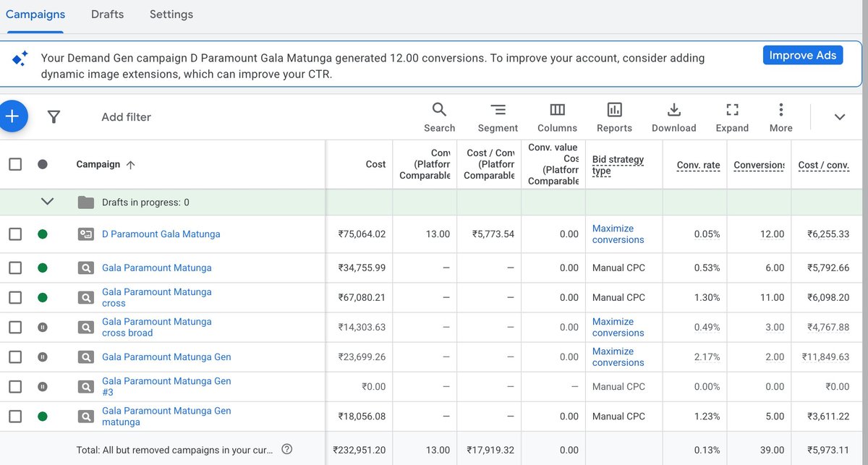This screenshot has height=465, width=868.
Task: Click green status dot for Matunga Gen matunga
Action: click(43, 416)
